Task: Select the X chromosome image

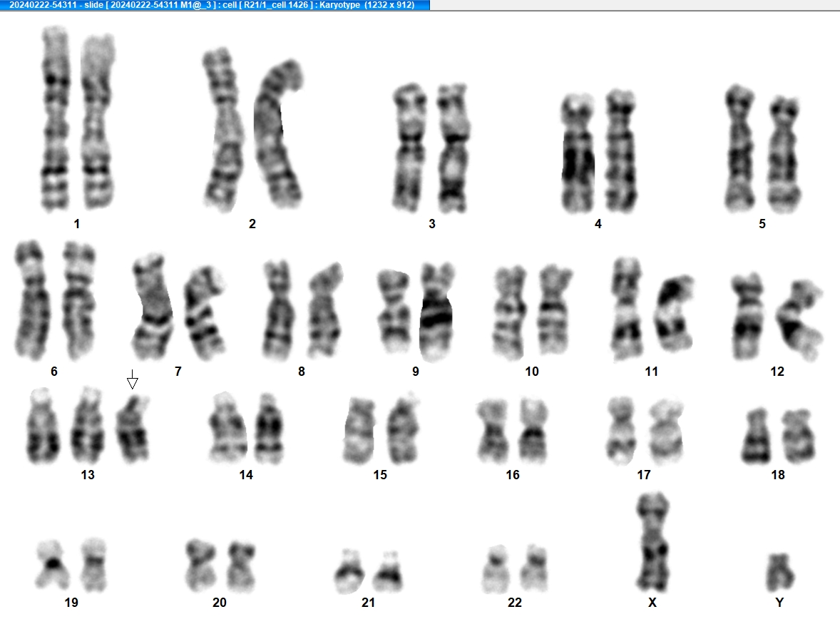Action: coord(653,542)
